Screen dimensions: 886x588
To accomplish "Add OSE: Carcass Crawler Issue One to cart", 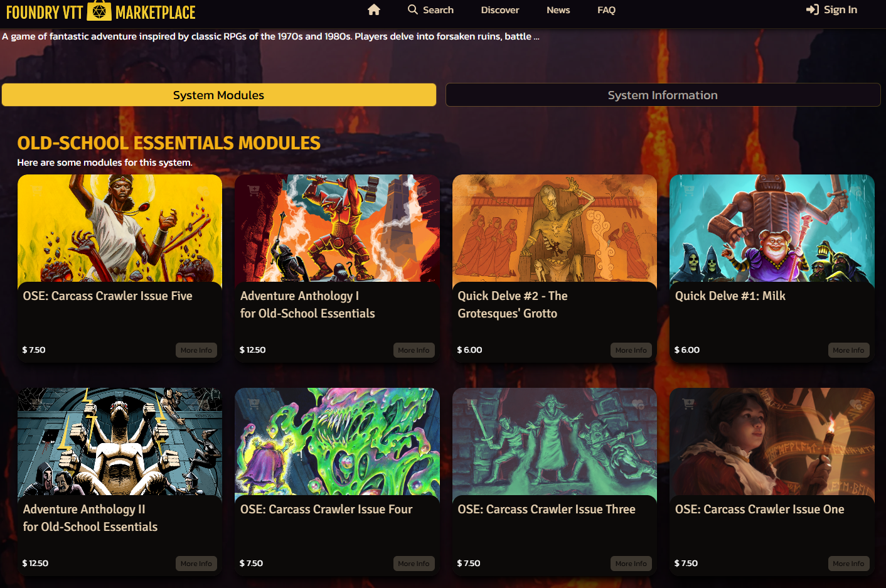I will click(688, 402).
